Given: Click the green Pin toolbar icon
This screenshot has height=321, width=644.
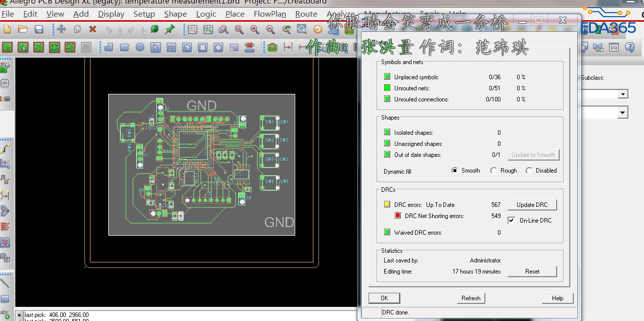Looking at the screenshot, I should [x=170, y=29].
